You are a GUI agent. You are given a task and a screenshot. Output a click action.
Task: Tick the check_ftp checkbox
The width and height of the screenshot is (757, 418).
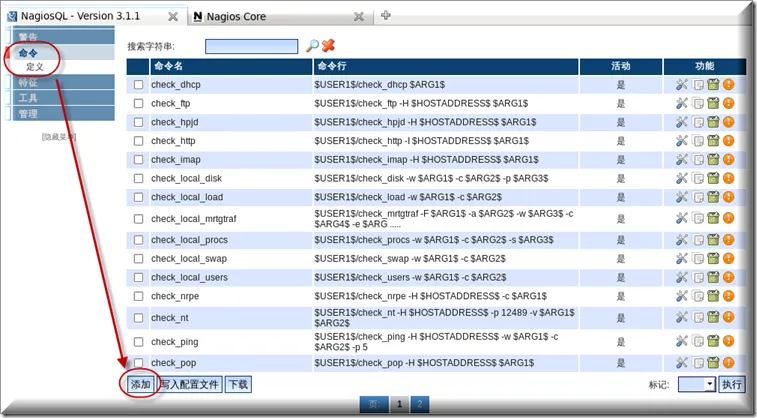(x=139, y=103)
